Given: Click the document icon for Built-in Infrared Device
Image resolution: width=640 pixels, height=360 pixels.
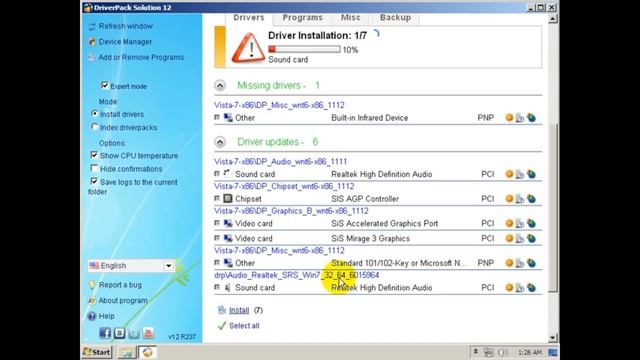Looking at the screenshot, I should click(520, 118).
